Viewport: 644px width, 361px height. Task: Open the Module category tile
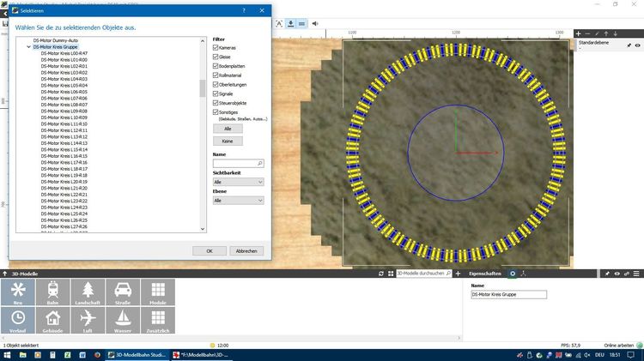158,292
